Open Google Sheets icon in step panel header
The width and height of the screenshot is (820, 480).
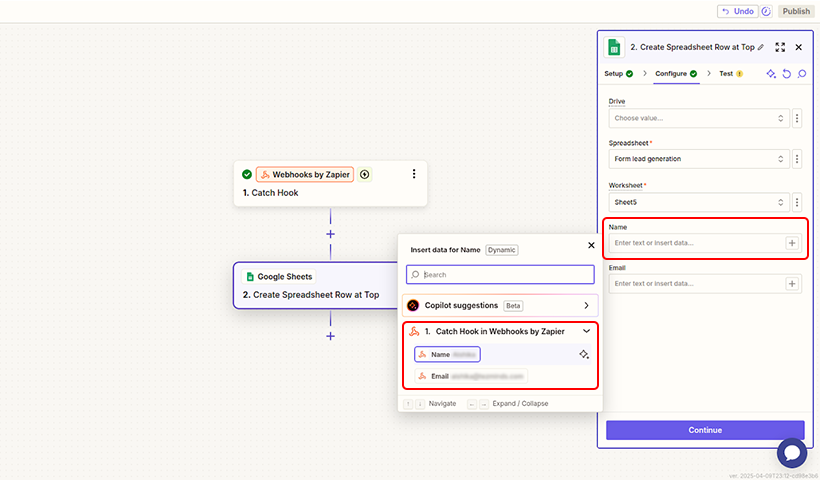[614, 48]
